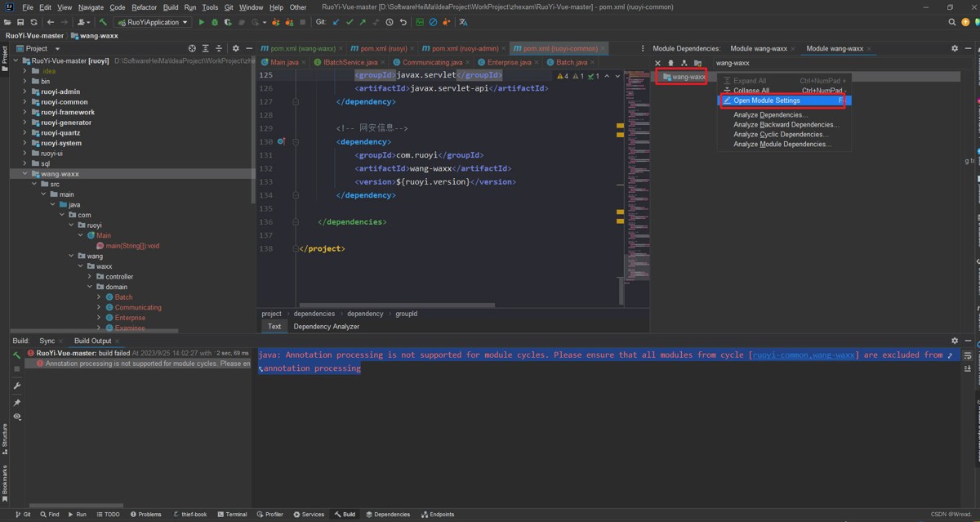Toggle the Problems tool window
Viewport: 980px width, 522px height.
coord(145,515)
